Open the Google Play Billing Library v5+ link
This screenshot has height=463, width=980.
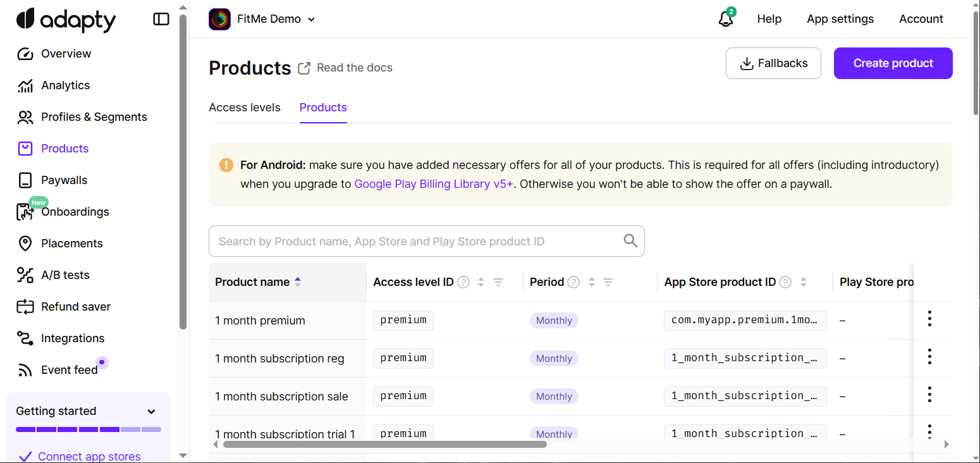pos(434,184)
